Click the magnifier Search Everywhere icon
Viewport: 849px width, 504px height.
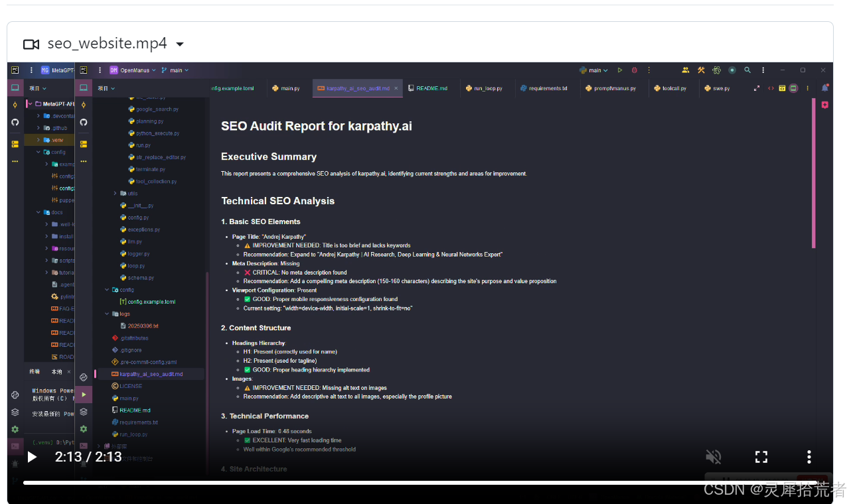[747, 70]
